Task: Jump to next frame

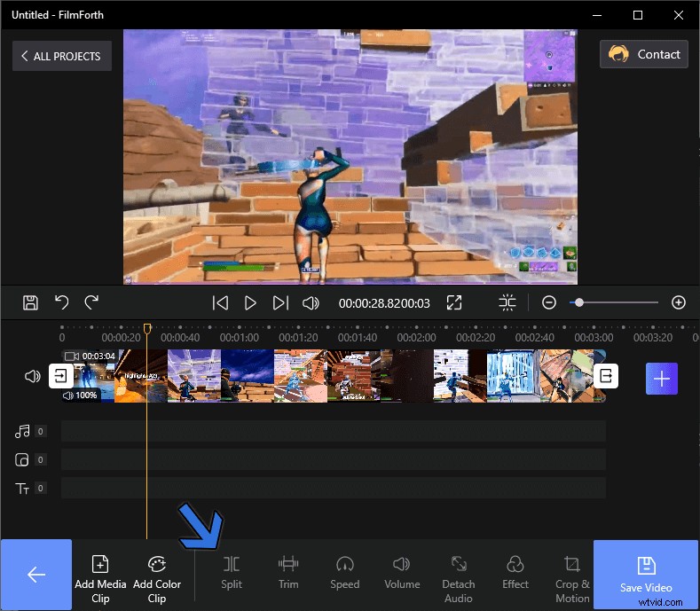Action: [280, 302]
